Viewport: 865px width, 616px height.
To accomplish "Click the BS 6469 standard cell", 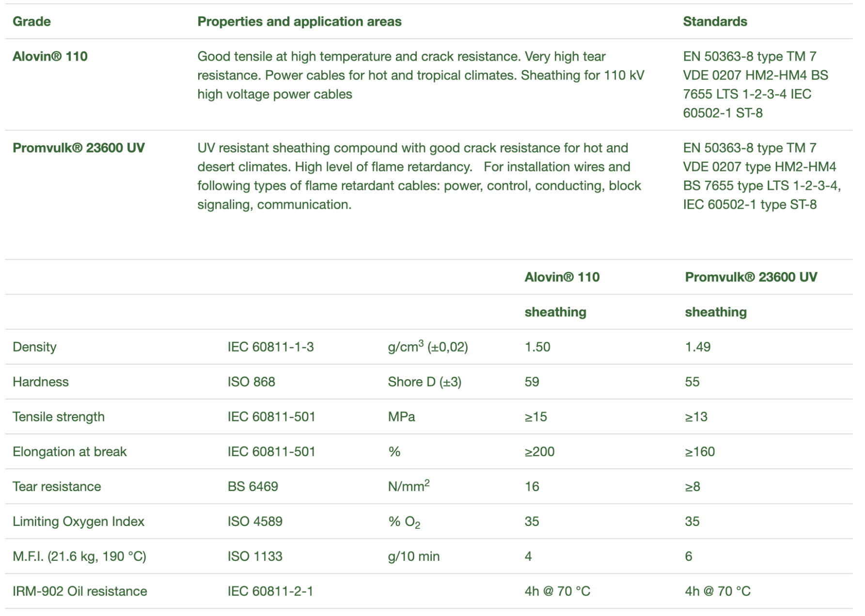I will [x=252, y=487].
